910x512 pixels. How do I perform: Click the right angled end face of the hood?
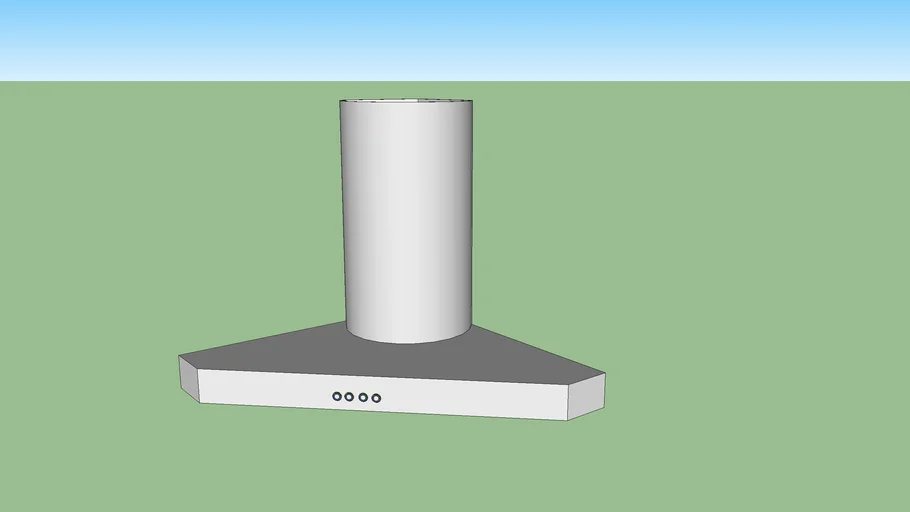(586, 396)
